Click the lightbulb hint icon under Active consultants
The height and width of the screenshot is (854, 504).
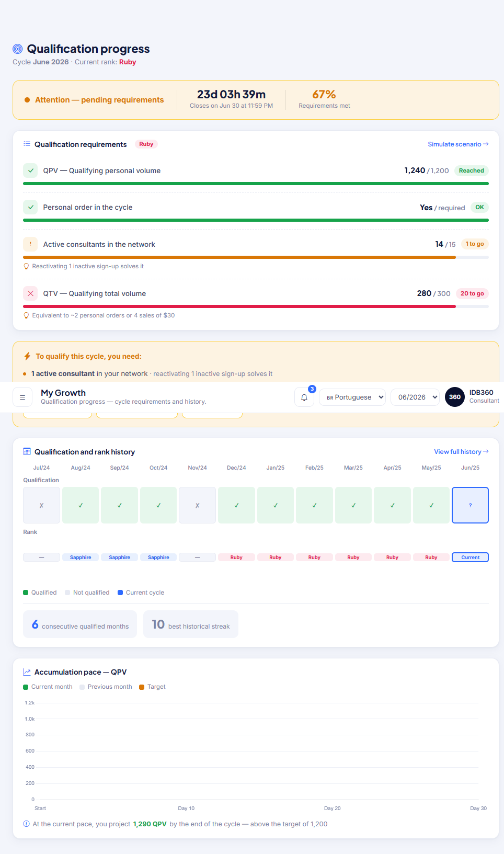coord(27,266)
